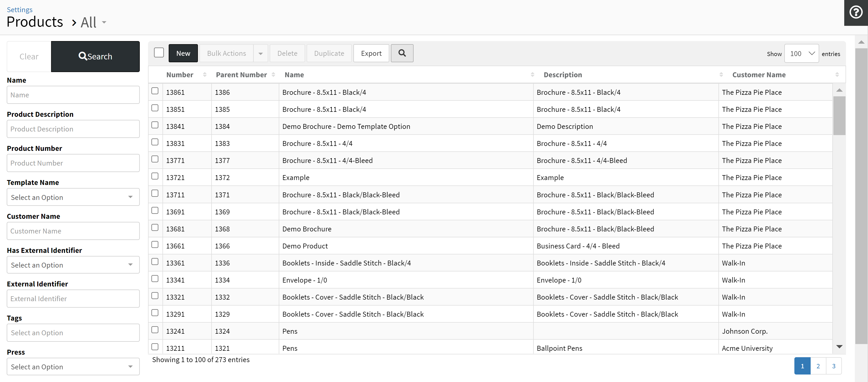Click the New product button
Screen dimensions: 868x382
[x=183, y=53]
